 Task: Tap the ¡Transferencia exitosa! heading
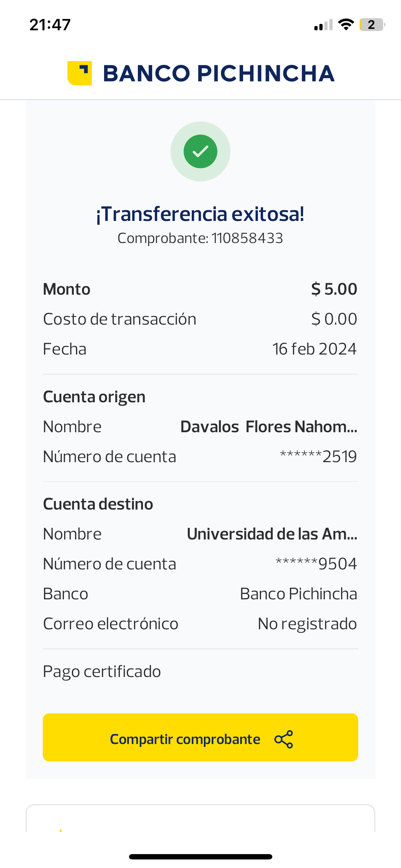pos(200,214)
